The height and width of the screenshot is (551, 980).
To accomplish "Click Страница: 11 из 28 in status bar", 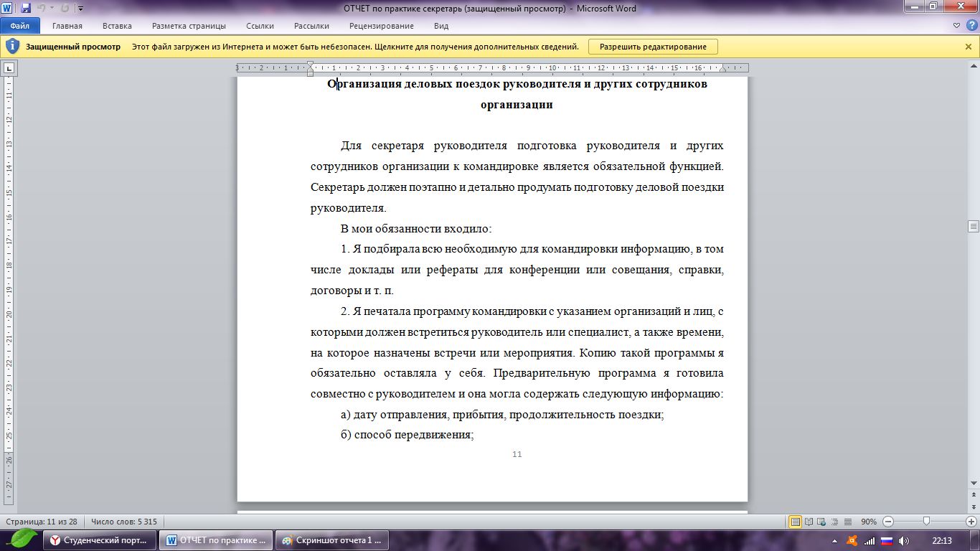I will [42, 522].
